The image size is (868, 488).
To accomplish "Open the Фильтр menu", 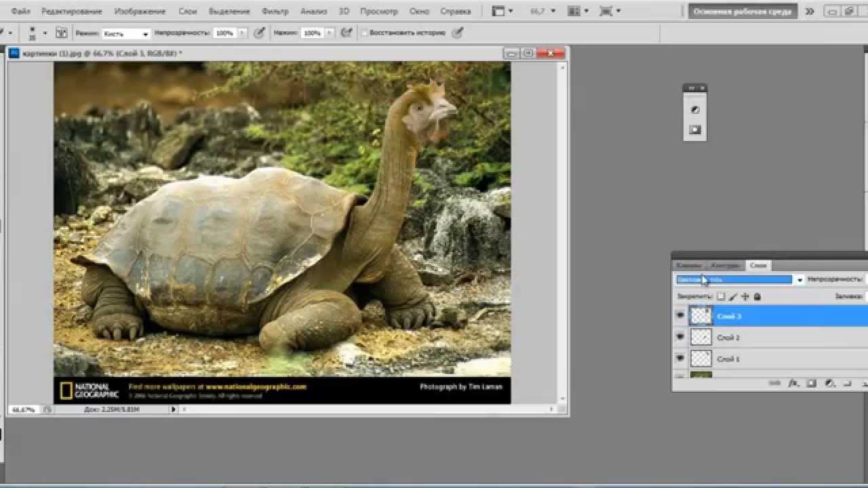I will pos(275,12).
